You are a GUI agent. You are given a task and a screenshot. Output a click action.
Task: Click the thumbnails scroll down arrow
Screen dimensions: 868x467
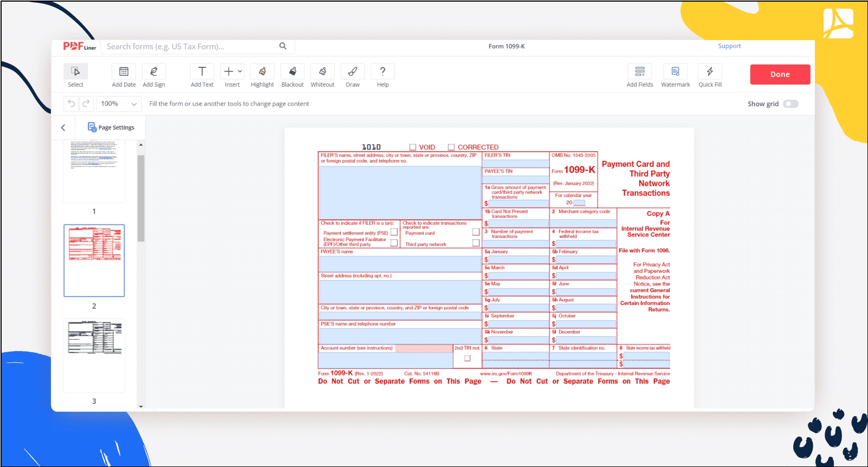pos(141,406)
